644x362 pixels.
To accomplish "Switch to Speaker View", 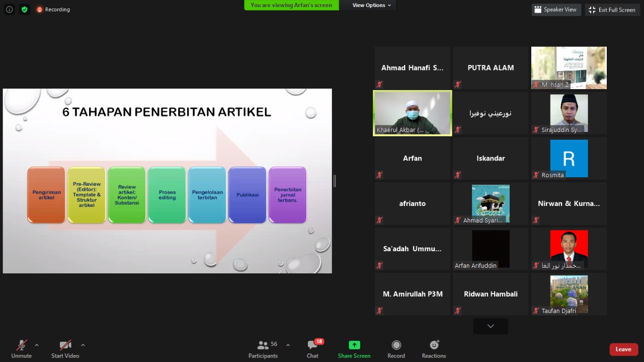I will [x=556, y=10].
